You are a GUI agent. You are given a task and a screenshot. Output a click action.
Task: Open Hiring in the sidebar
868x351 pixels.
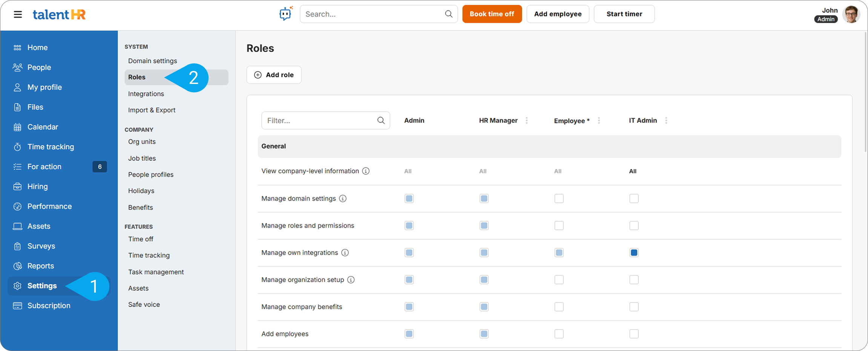pyautogui.click(x=37, y=186)
